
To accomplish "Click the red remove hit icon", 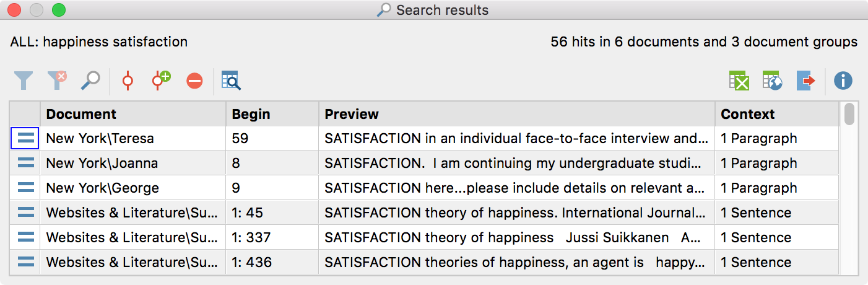I will 194,81.
